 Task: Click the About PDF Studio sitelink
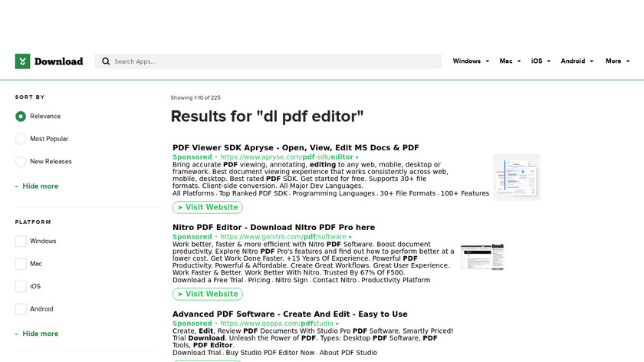pos(348,353)
